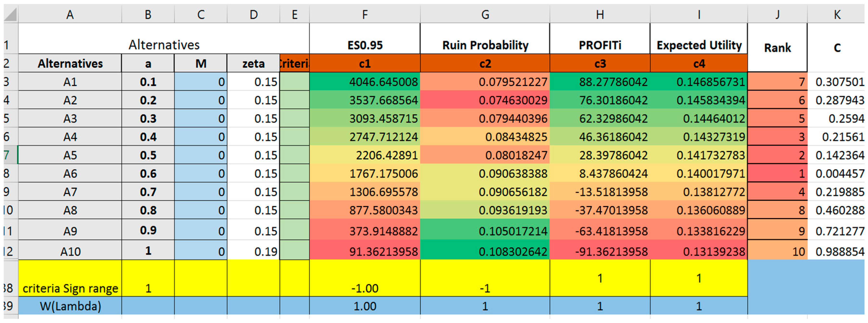Image resolution: width=868 pixels, height=323 pixels.
Task: Select the Expected Utility header cell
Action: (x=699, y=45)
